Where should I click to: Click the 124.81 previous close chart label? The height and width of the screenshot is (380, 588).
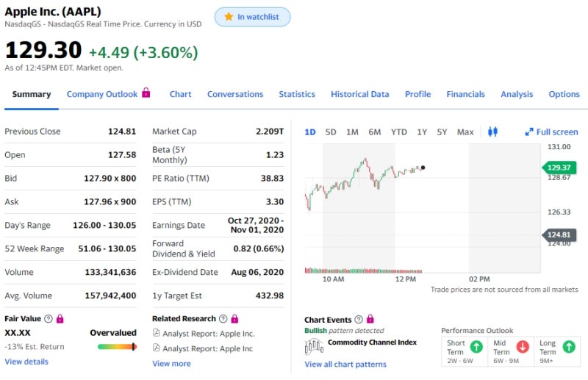click(559, 234)
